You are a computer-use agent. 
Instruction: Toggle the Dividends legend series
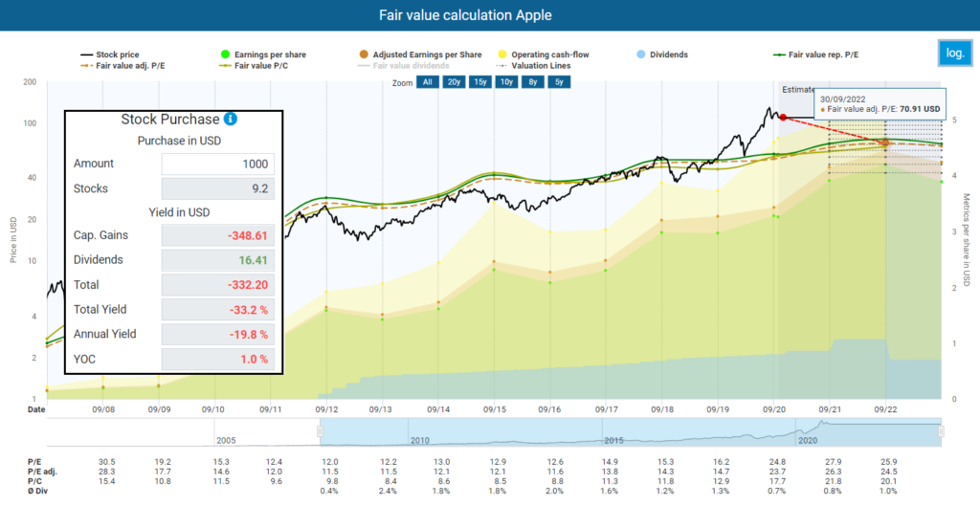(x=661, y=55)
